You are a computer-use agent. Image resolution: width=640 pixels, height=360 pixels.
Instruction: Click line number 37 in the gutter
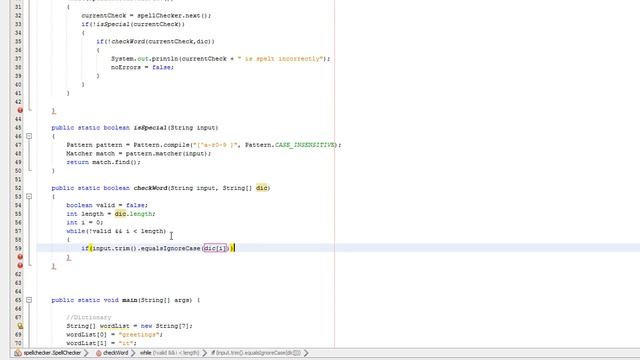[x=18, y=58]
